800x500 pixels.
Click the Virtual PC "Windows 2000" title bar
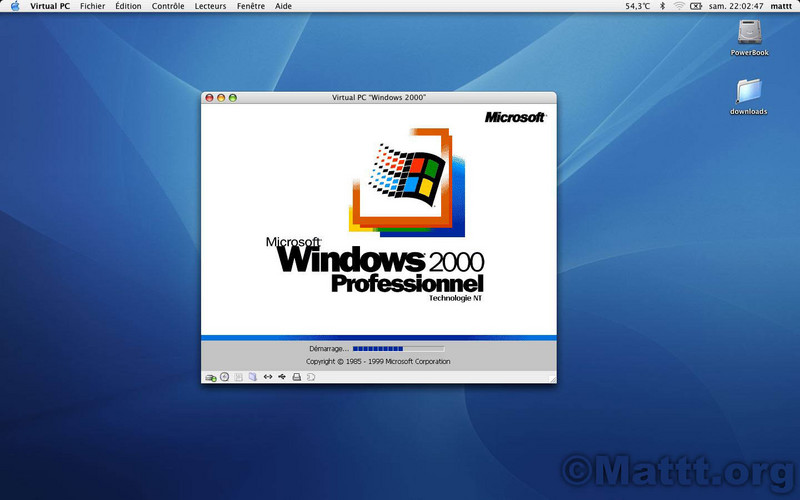(379, 97)
